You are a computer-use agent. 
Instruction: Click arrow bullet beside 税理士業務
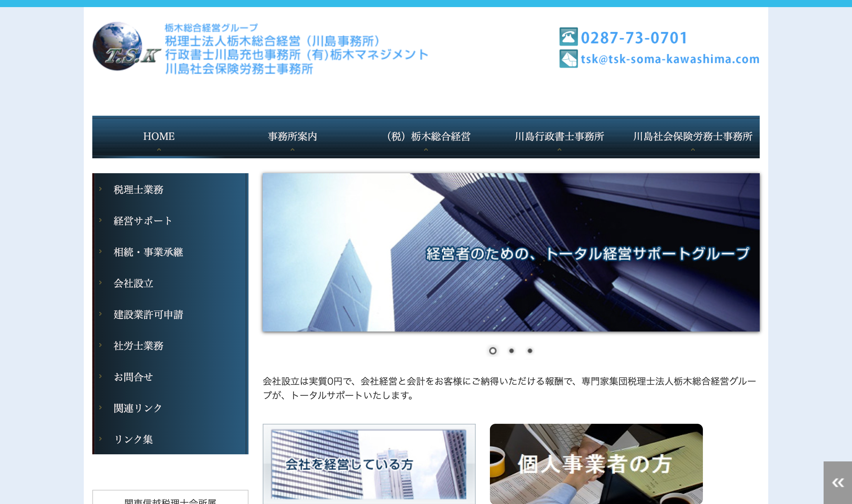[100, 189]
